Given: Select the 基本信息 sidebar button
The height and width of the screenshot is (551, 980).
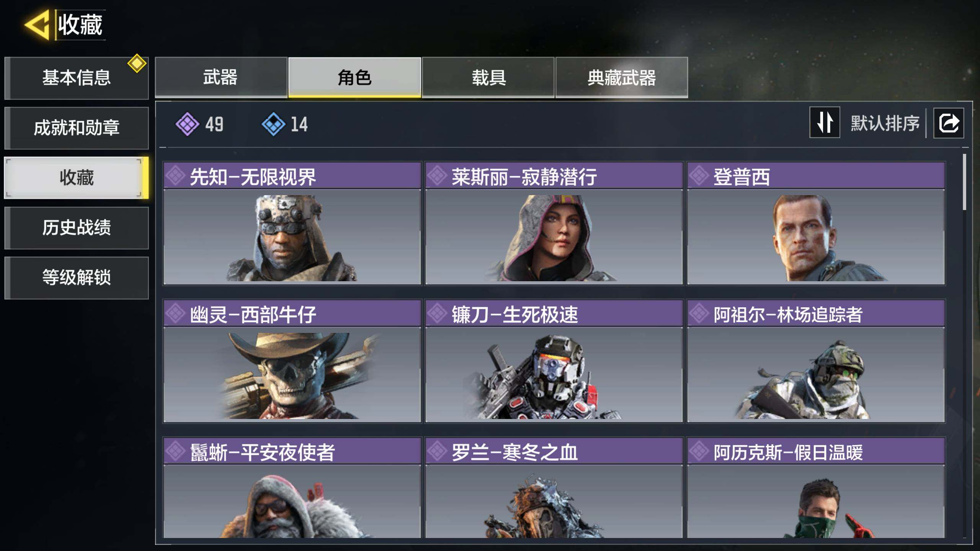Looking at the screenshot, I should coord(77,78).
